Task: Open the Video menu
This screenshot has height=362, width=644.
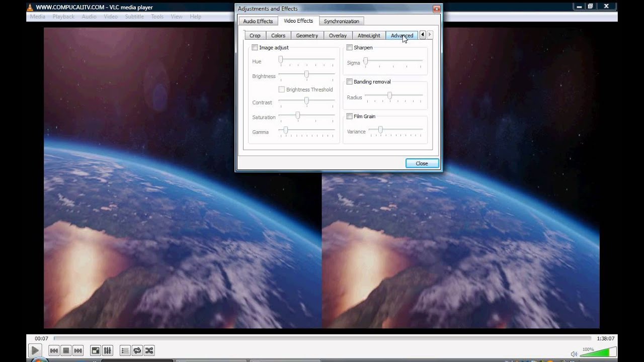Action: [x=111, y=17]
